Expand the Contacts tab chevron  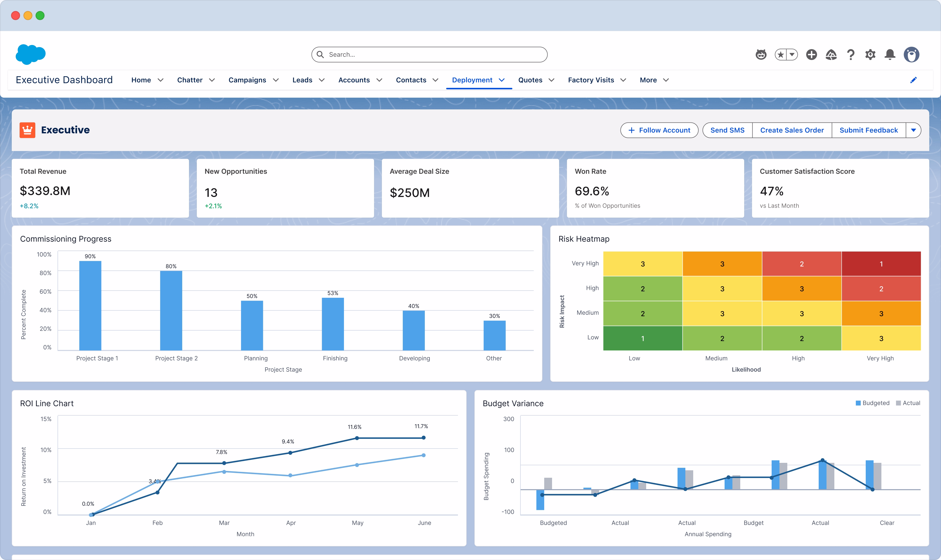click(435, 80)
